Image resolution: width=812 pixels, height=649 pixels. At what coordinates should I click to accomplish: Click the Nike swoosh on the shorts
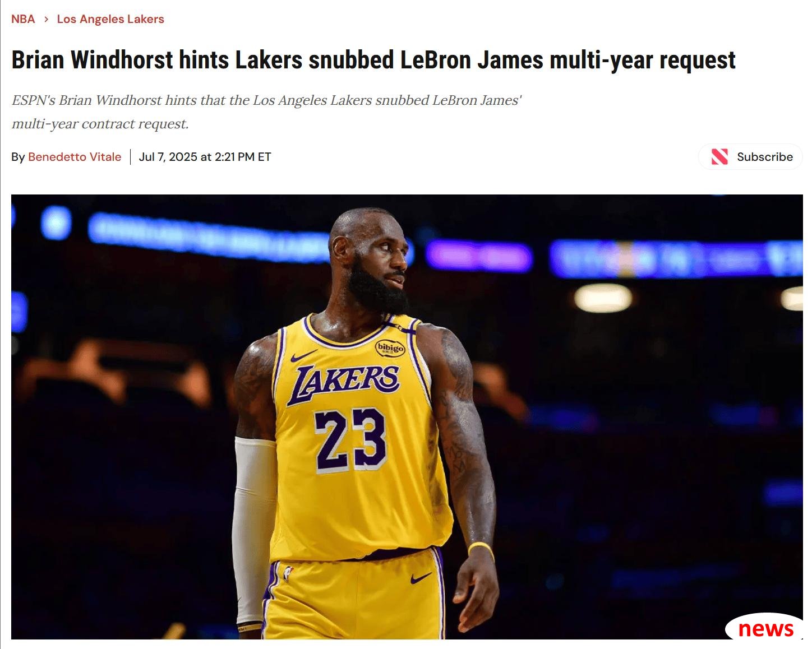(421, 578)
